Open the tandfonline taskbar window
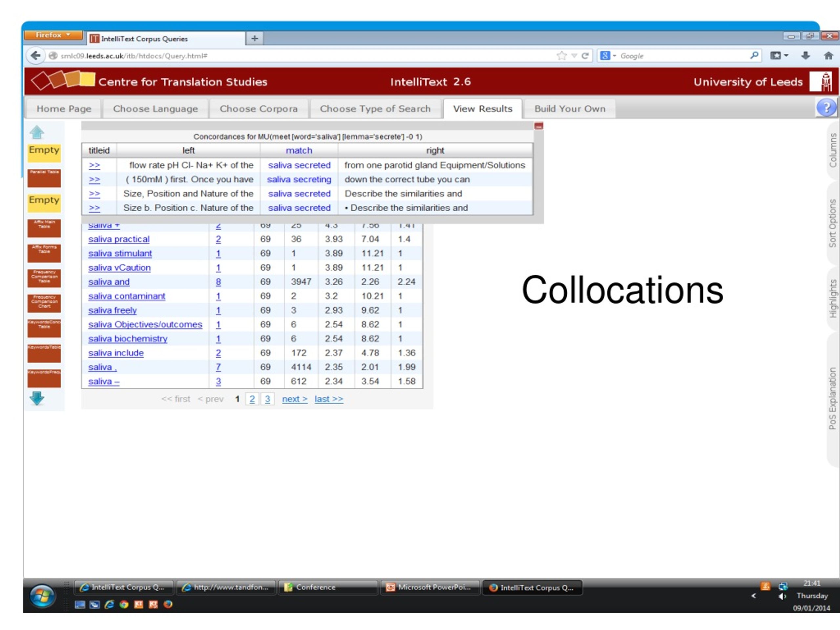The height and width of the screenshot is (630, 840). pyautogui.click(x=226, y=587)
